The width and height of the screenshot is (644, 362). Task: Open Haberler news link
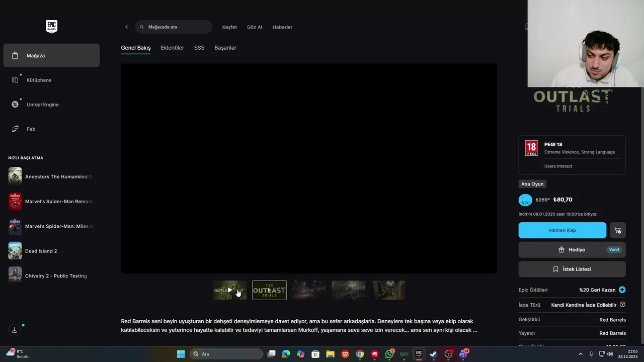point(282,27)
